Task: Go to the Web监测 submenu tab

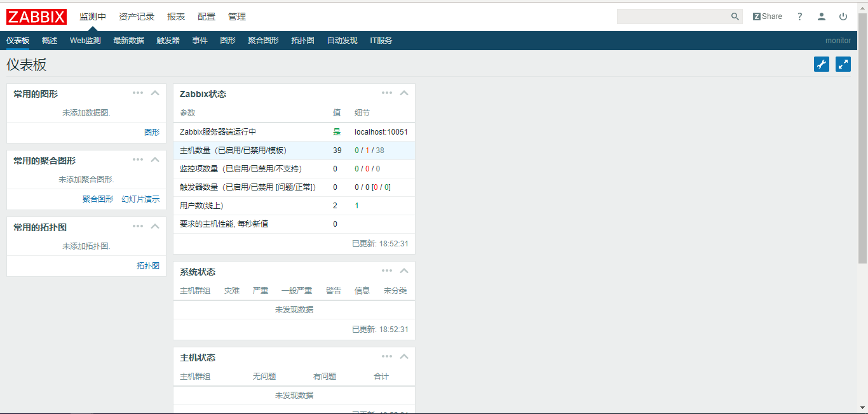Action: tap(85, 41)
